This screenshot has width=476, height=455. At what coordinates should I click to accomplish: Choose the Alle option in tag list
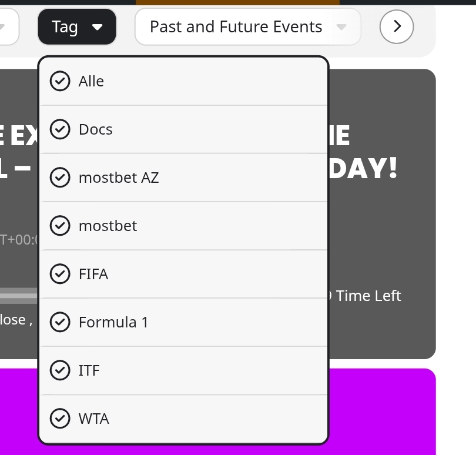[92, 81]
